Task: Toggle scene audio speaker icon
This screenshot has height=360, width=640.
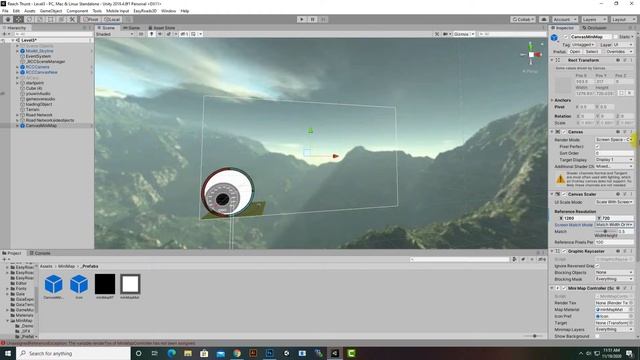Action: [x=160, y=34]
